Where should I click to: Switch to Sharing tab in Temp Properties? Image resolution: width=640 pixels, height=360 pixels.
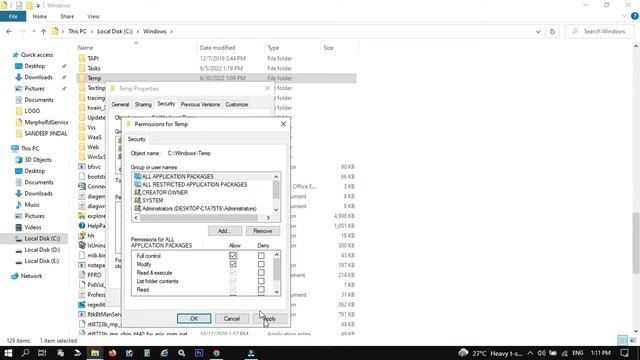tap(143, 104)
